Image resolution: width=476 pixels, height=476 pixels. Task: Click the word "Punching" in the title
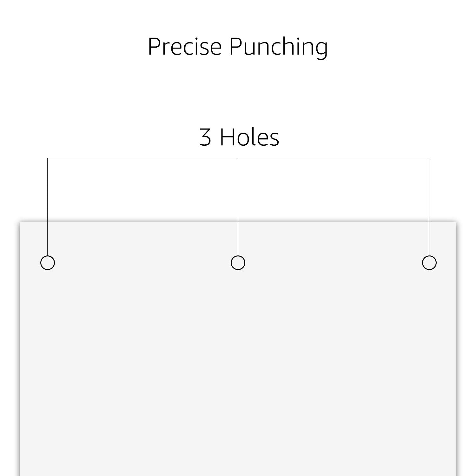[279, 48]
